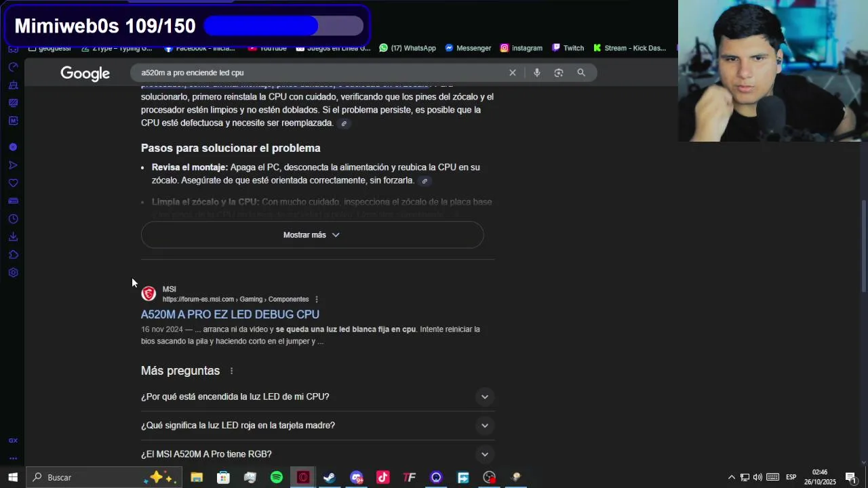868x488 pixels.
Task: Open touch keyboard icon in tray
Action: (772, 477)
